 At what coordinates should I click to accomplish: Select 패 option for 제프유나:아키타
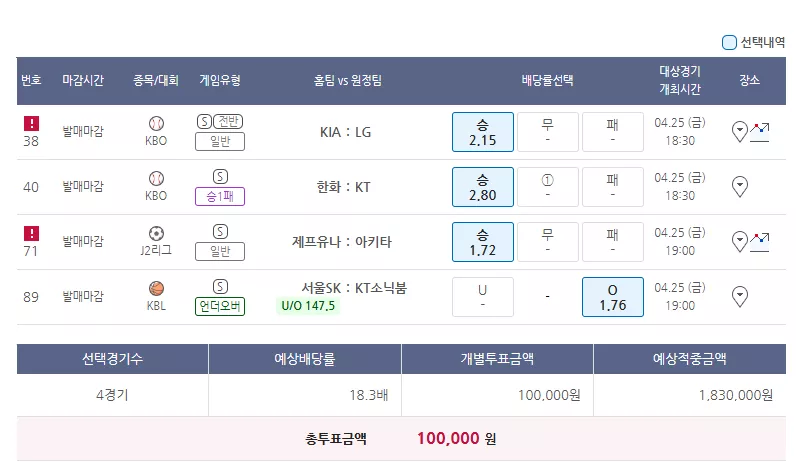point(613,242)
